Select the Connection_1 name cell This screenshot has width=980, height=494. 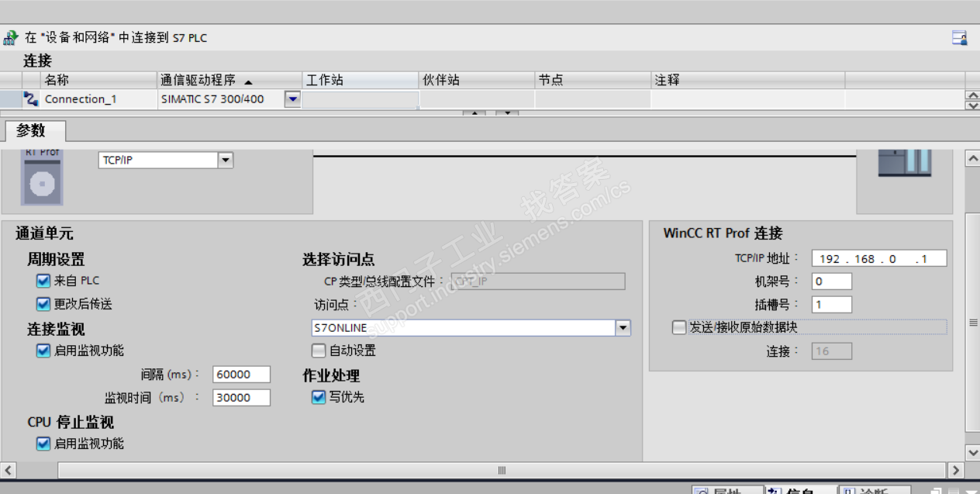point(98,98)
